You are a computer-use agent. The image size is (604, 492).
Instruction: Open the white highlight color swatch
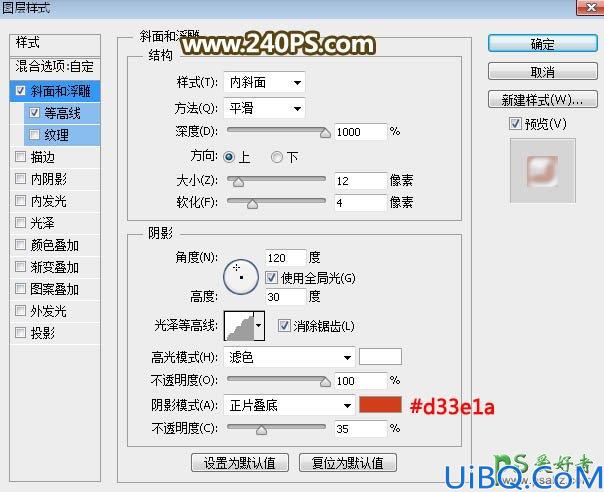[380, 356]
